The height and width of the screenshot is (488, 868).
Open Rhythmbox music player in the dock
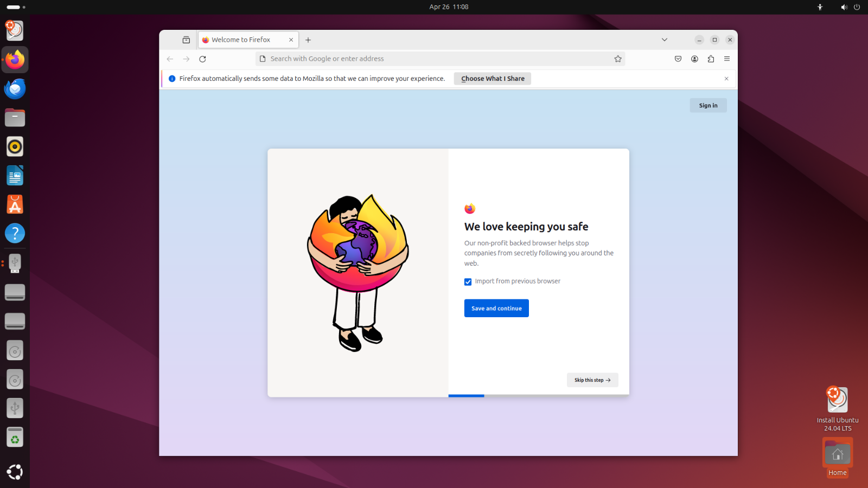(15, 146)
